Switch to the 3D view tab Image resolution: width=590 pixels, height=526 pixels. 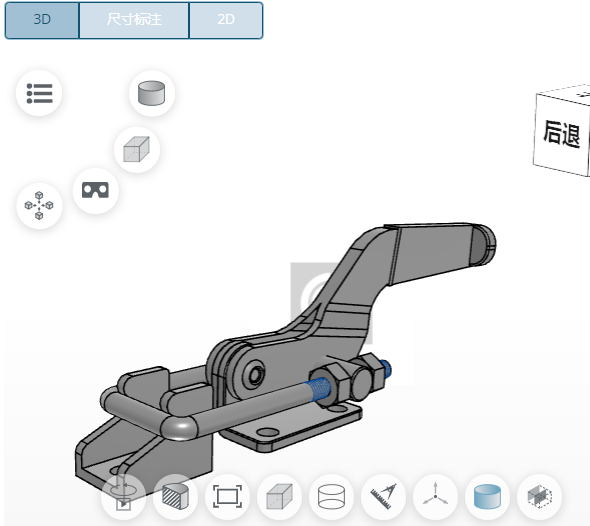pyautogui.click(x=42, y=20)
